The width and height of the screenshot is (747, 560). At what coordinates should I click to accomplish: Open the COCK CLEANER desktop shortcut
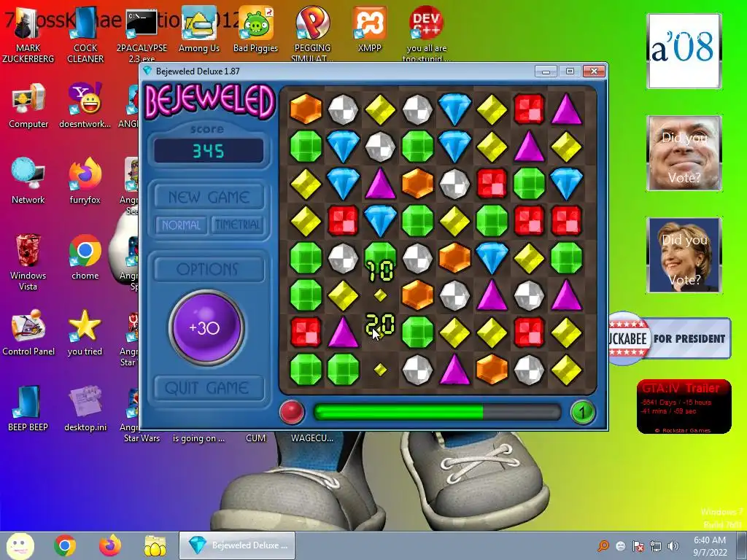pos(85,34)
